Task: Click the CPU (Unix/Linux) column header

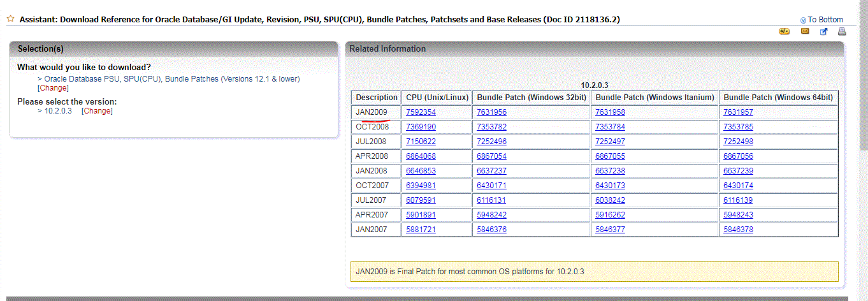Action: [x=437, y=98]
